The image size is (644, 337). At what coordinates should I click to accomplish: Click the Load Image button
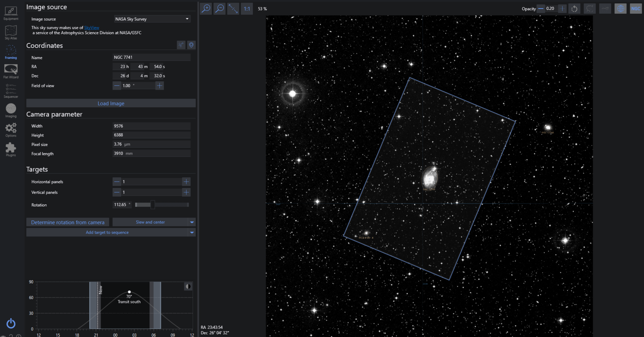coord(111,103)
